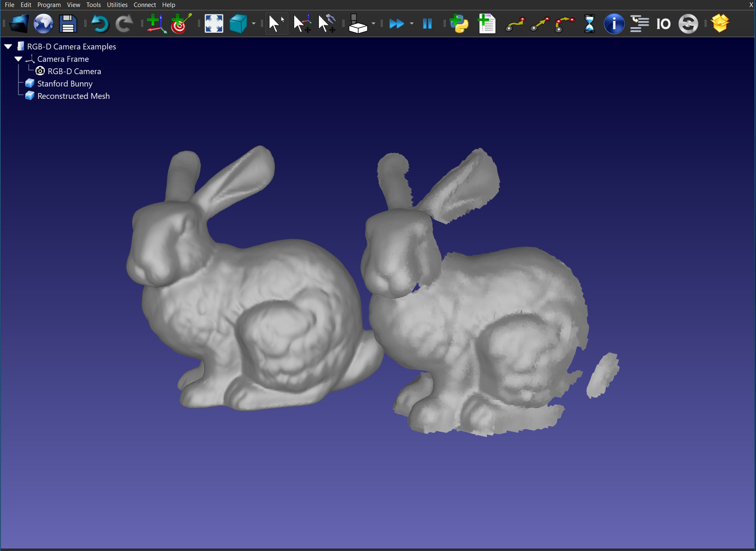756x551 pixels.
Task: Add a Python program using the Python icon
Action: [x=460, y=23]
